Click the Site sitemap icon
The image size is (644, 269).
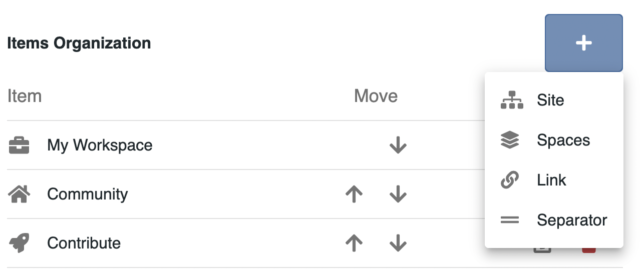[511, 100]
